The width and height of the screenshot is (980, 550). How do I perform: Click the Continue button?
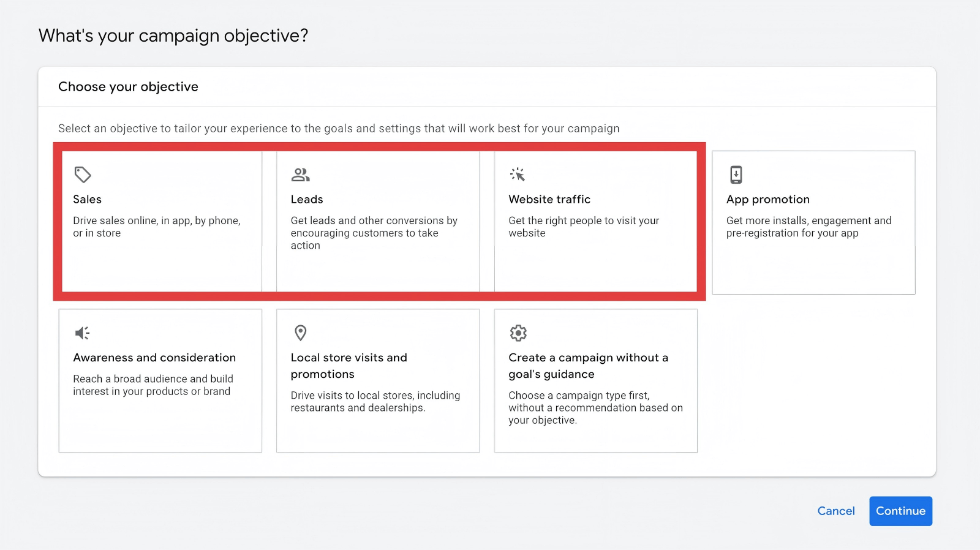pos(900,511)
